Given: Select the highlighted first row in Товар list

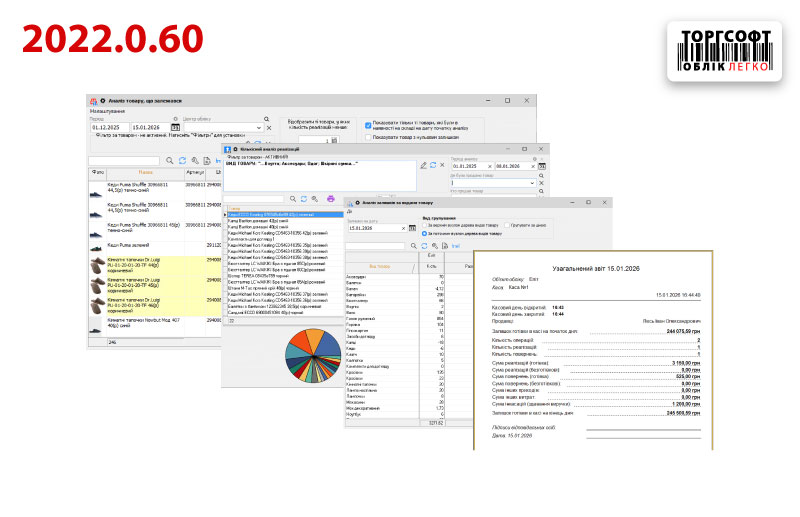Looking at the screenshot, I should [280, 214].
